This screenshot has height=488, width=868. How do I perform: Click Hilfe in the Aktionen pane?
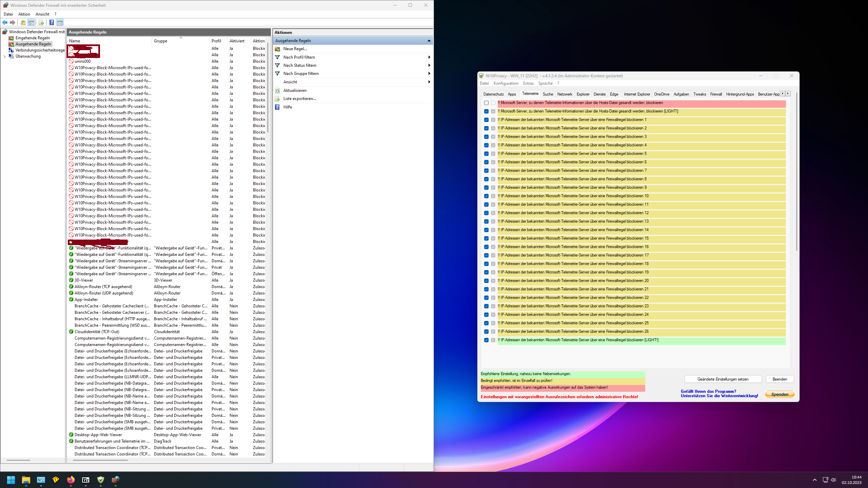point(288,107)
